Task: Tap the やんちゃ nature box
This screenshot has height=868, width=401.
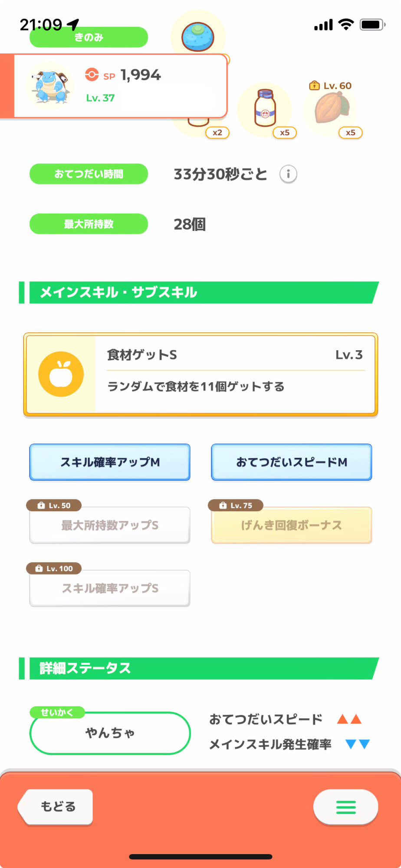Action: click(110, 733)
